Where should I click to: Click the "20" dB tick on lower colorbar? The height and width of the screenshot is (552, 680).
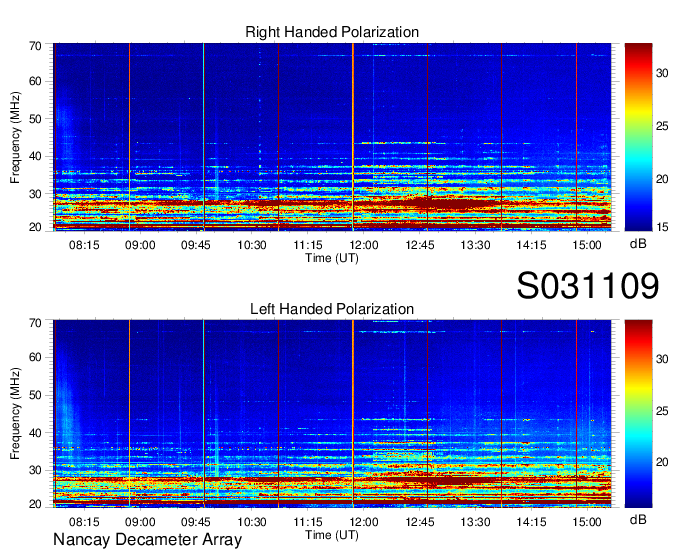coord(662,463)
